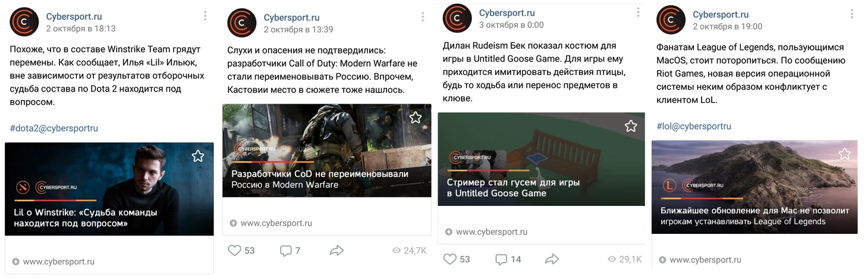Open comments on Call of Duty post
The image size is (868, 278).
pos(290,251)
